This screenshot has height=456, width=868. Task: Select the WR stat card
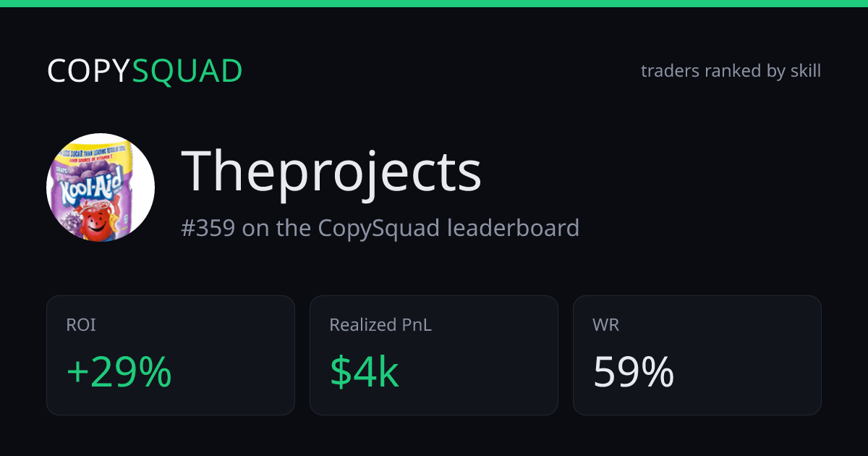pyautogui.click(x=697, y=355)
